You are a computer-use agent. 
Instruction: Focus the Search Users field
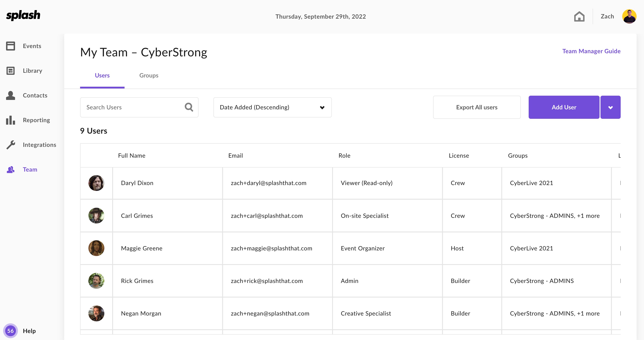(139, 107)
